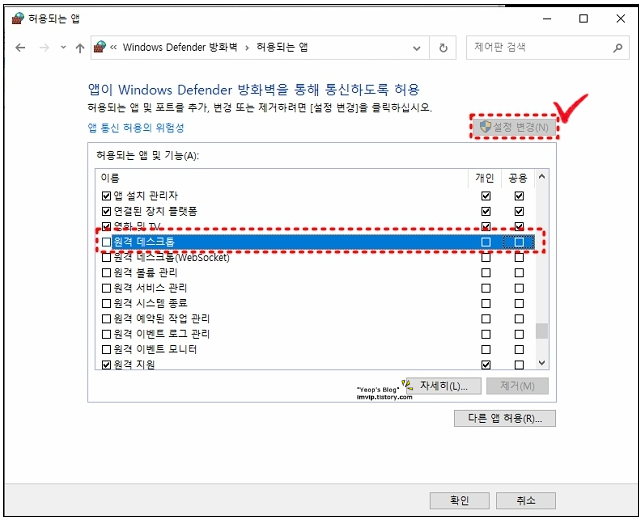Expand the address bar history dropdown

pos(417,48)
